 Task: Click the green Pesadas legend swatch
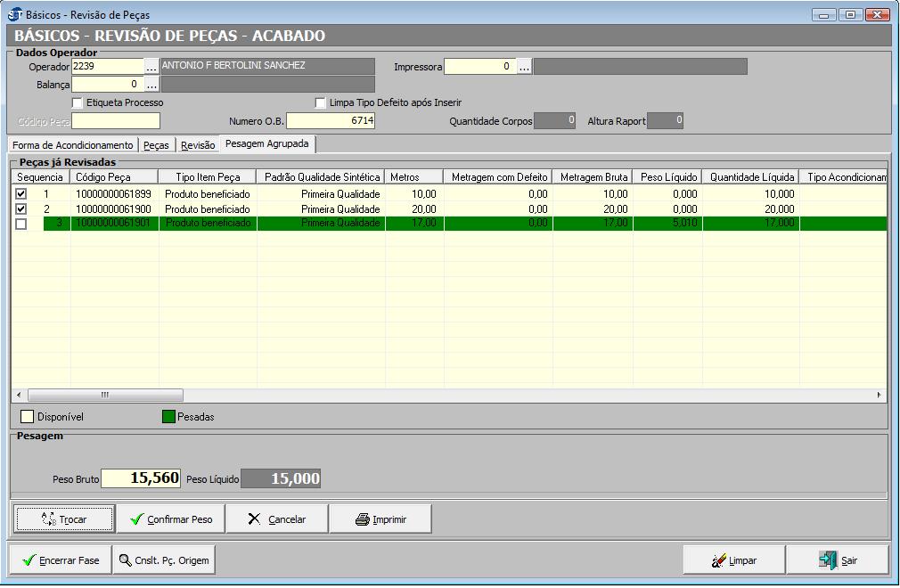click(x=168, y=416)
